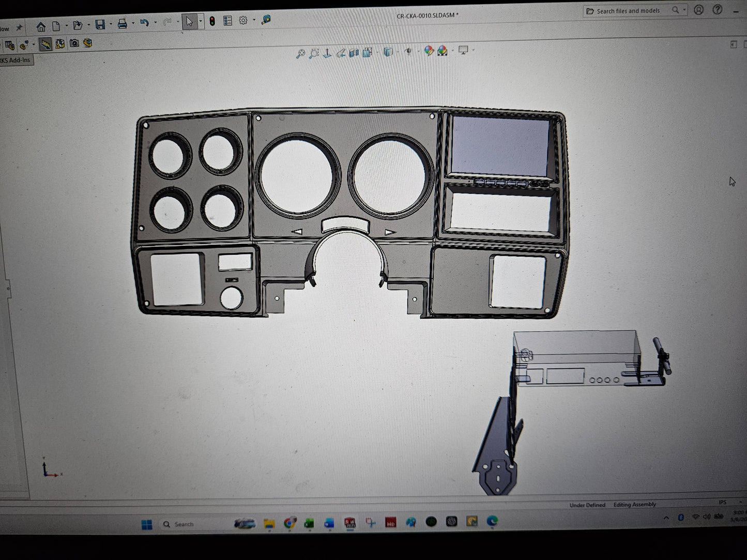This screenshot has height=560, width=747.
Task: Open Microsoft Edge from the taskbar
Action: coord(492,521)
